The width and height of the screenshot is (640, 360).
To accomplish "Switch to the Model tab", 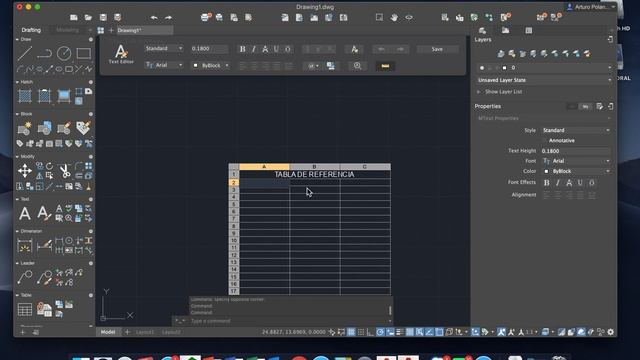I will (x=108, y=332).
